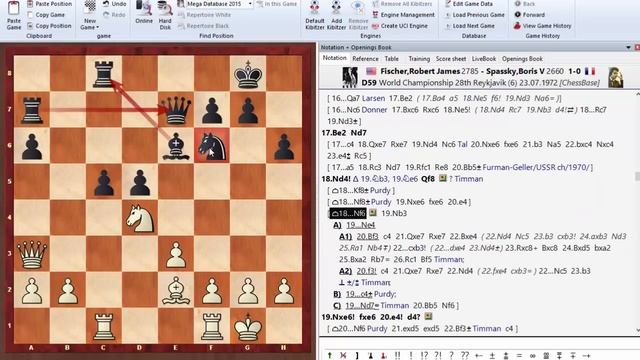
Task: Choose Paste Position in Clipboard group
Action: 49,4
